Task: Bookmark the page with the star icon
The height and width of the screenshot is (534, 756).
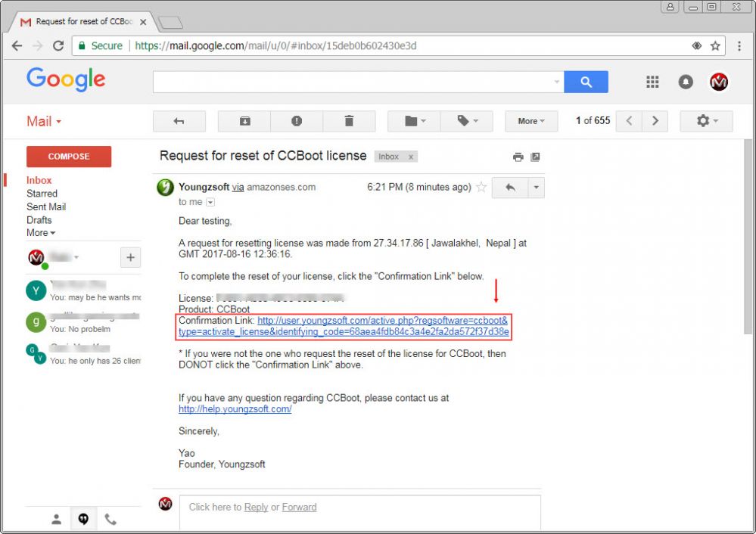Action: point(715,46)
